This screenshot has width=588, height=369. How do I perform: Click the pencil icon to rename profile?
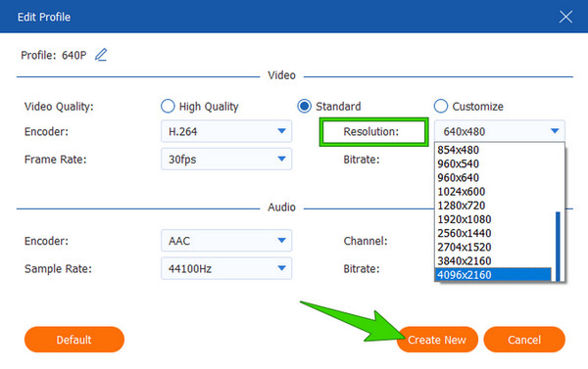[x=101, y=55]
